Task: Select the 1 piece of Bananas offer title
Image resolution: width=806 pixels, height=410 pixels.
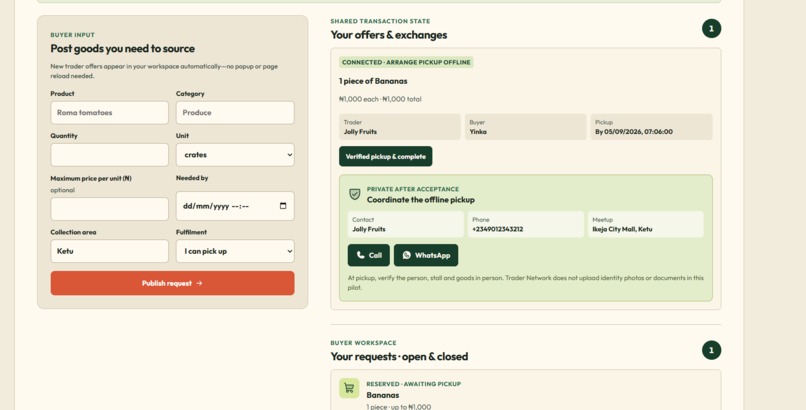Action: pyautogui.click(x=373, y=81)
